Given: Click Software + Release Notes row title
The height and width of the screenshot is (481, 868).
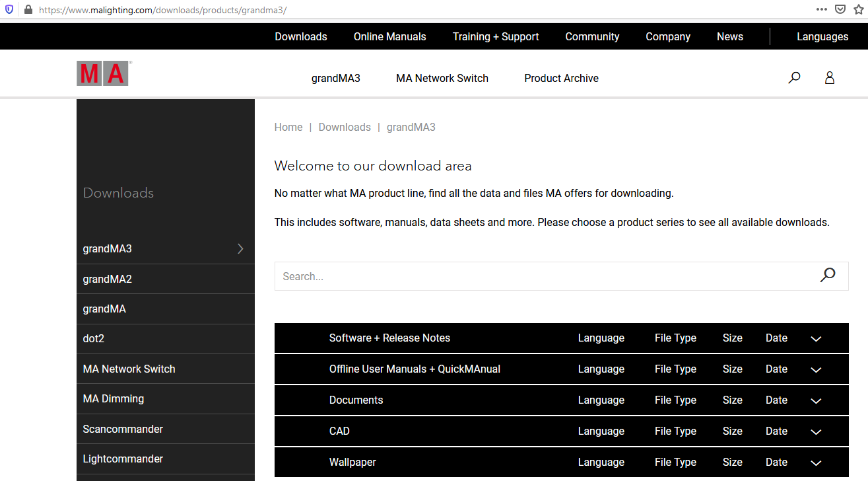Looking at the screenshot, I should click(389, 338).
